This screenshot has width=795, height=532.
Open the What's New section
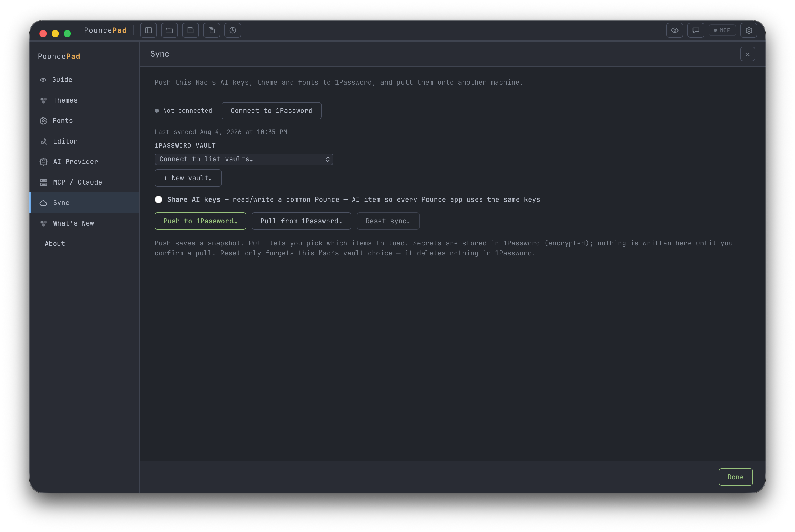(x=85, y=223)
